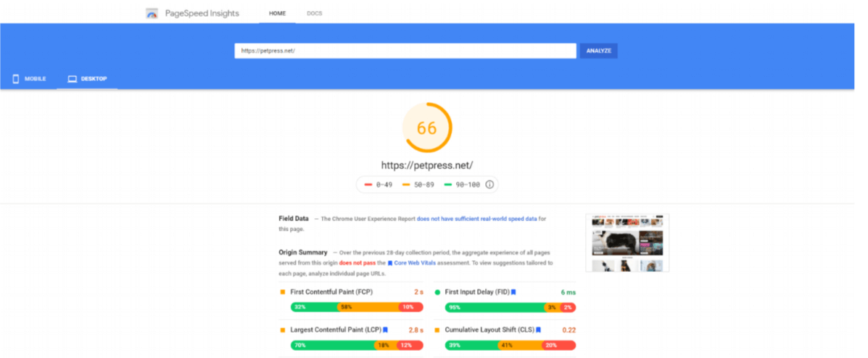Click the green circle icon beside FID
The image size is (868, 358).
(437, 291)
